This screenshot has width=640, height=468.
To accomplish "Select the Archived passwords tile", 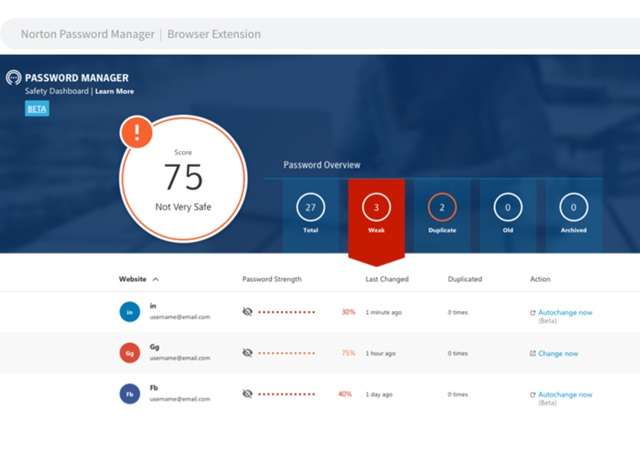I will [x=573, y=215].
